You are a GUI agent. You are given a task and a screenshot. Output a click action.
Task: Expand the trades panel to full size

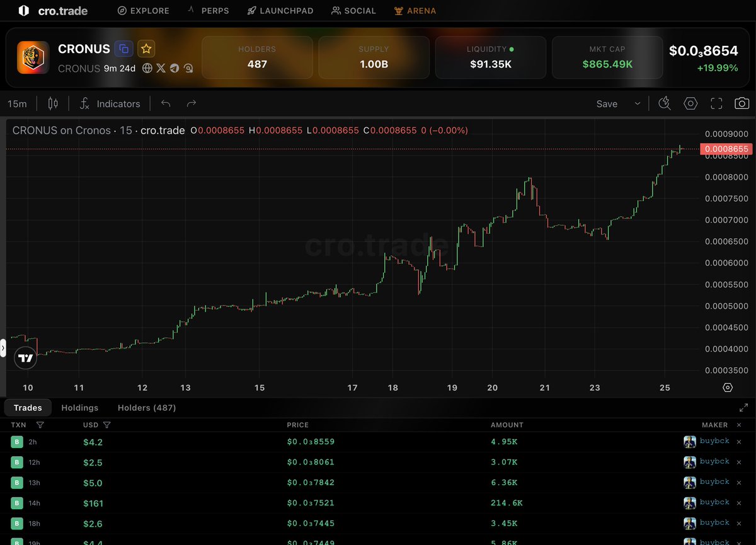(743, 408)
